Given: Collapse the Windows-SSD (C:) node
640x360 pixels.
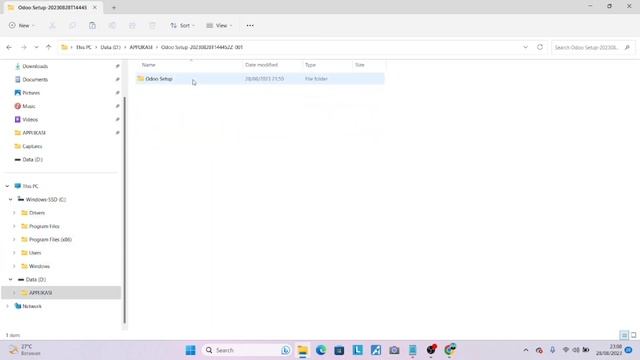Looking at the screenshot, I should click(11, 200).
